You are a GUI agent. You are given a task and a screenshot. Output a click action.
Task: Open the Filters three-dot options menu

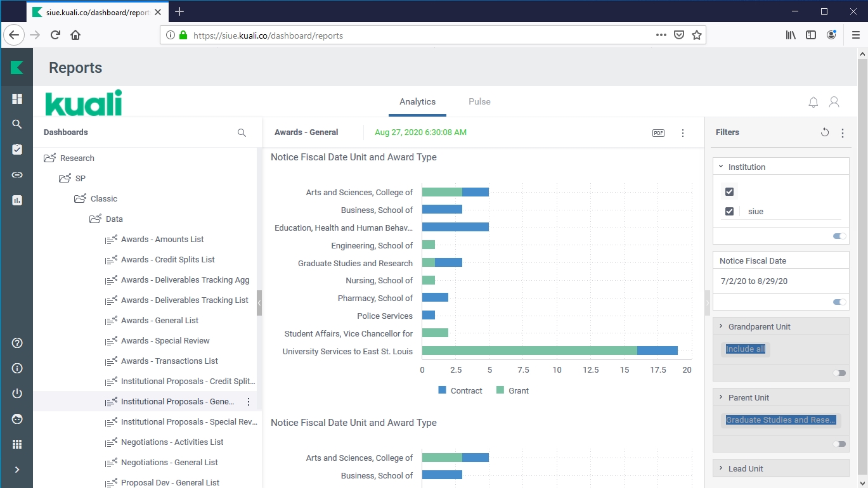pyautogui.click(x=842, y=133)
